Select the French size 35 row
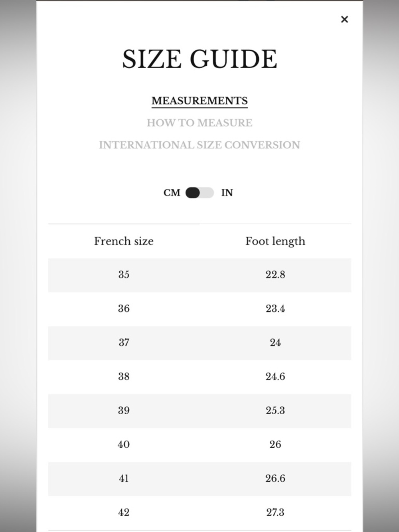This screenshot has height=532, width=399. coord(199,275)
